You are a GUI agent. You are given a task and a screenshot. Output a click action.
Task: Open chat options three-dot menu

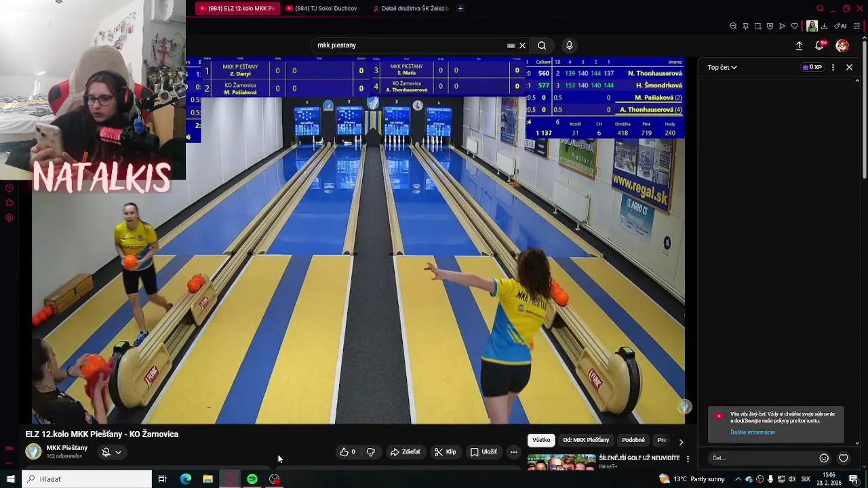pyautogui.click(x=833, y=67)
